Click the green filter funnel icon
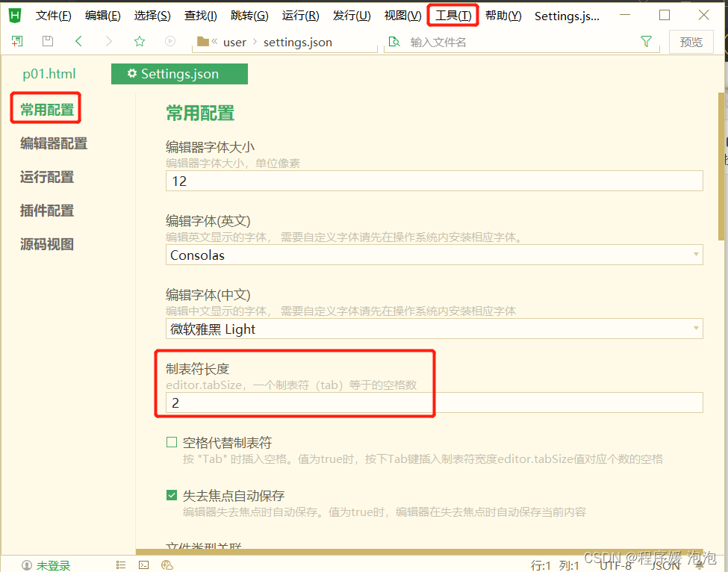 point(646,42)
